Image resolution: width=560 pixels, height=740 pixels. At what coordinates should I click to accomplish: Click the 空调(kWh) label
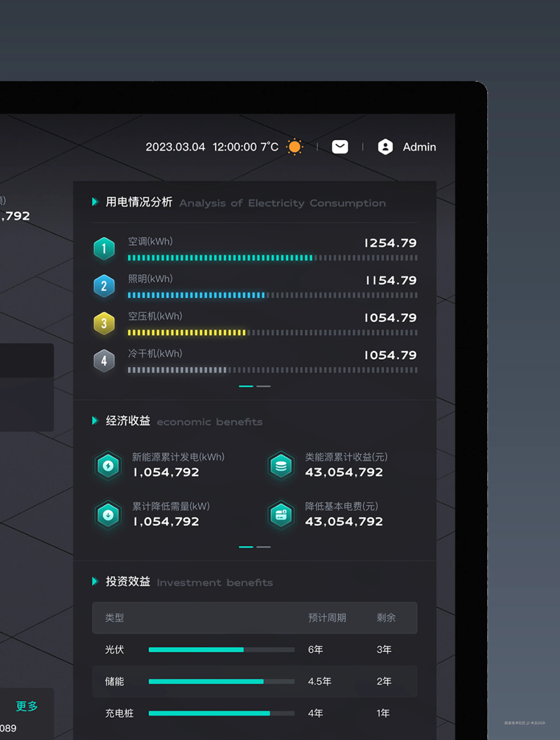(x=151, y=241)
